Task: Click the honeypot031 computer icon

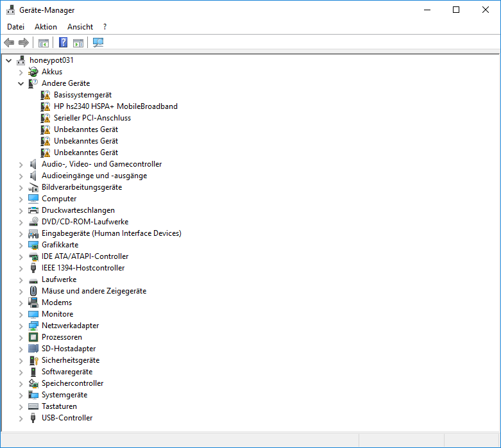Action: coord(21,60)
